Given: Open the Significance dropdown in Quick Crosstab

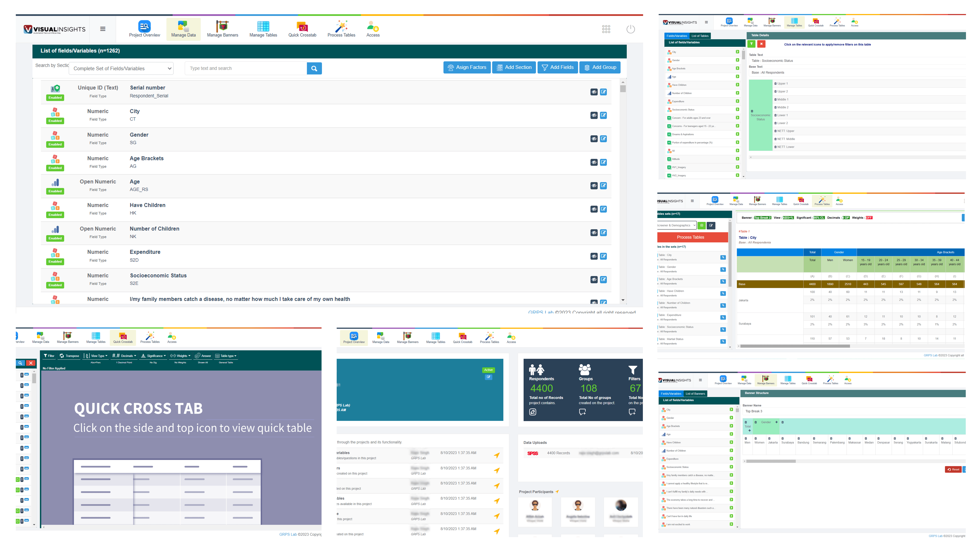Looking at the screenshot, I should pyautogui.click(x=153, y=356).
